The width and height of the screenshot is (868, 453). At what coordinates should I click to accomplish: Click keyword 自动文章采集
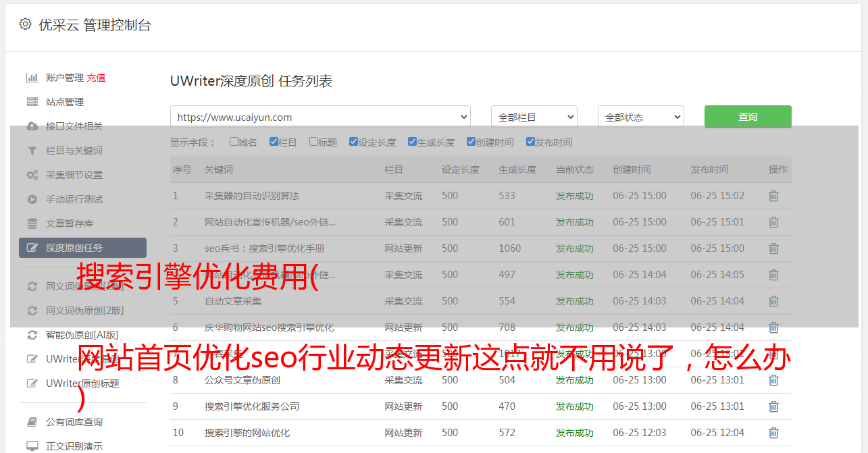tap(233, 301)
